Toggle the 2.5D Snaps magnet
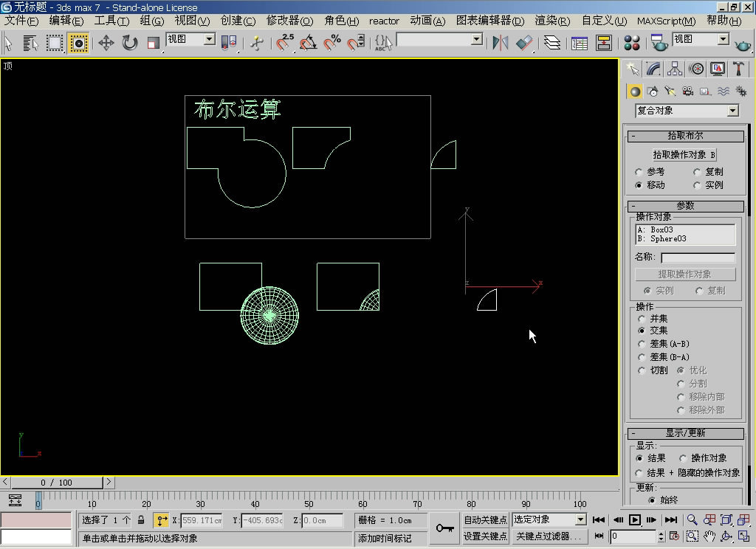The height and width of the screenshot is (549, 756). (x=284, y=43)
